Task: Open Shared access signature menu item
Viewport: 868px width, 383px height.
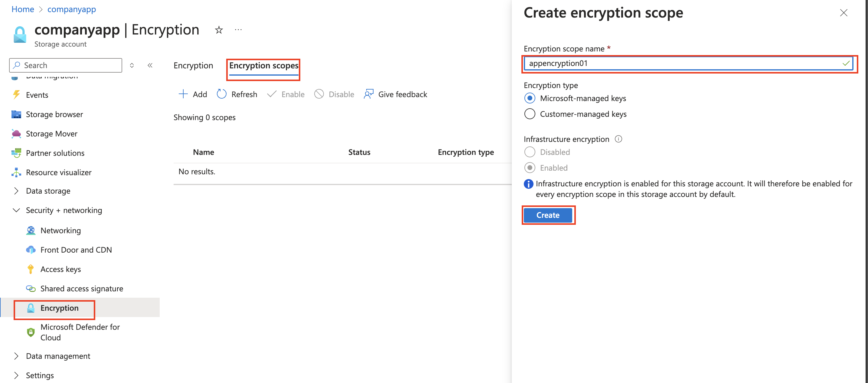Action: 82,289
